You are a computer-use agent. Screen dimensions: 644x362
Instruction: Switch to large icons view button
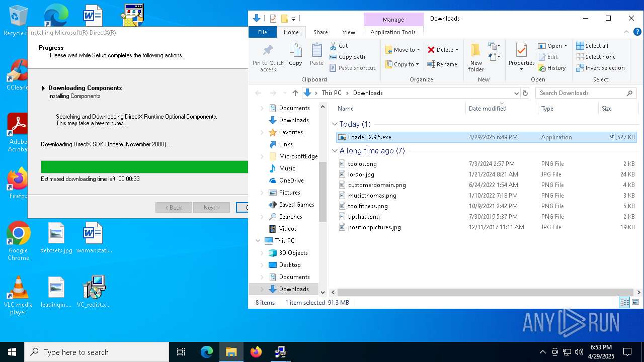pyautogui.click(x=636, y=302)
